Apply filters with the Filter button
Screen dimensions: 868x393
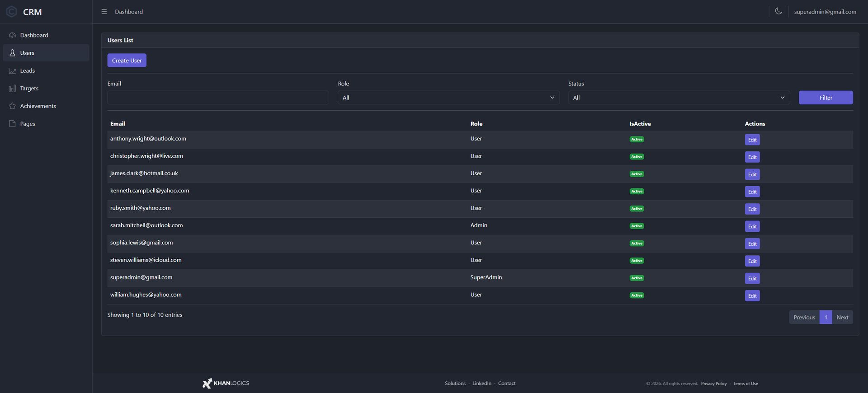[x=826, y=98]
